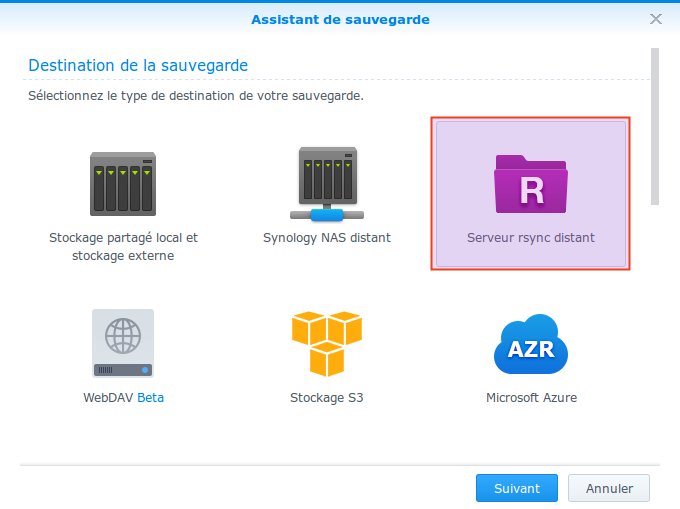Click the Annuler button
Image resolution: width=680 pixels, height=509 pixels.
(609, 488)
